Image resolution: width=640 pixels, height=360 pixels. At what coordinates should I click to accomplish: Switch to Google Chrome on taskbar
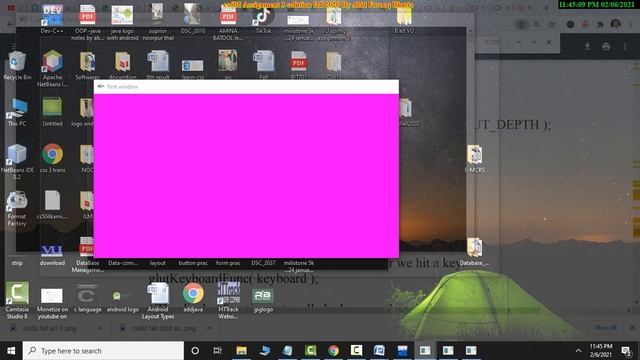pyautogui.click(x=333, y=351)
